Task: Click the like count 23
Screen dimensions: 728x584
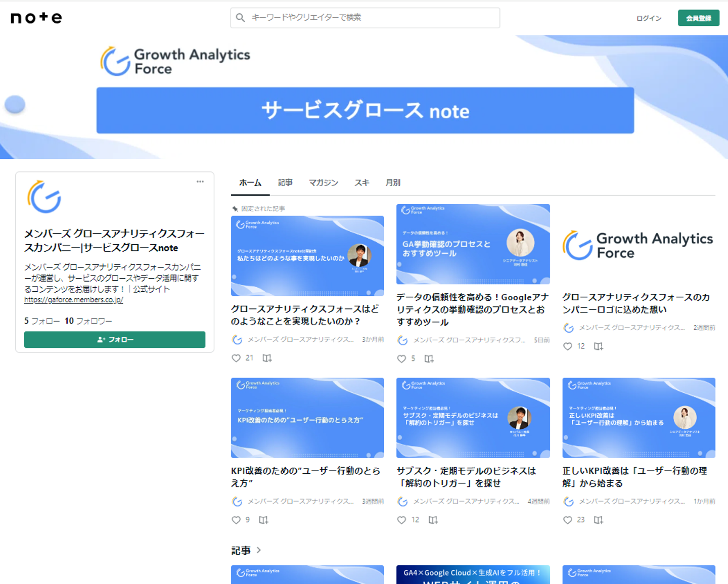Action: pyautogui.click(x=581, y=520)
